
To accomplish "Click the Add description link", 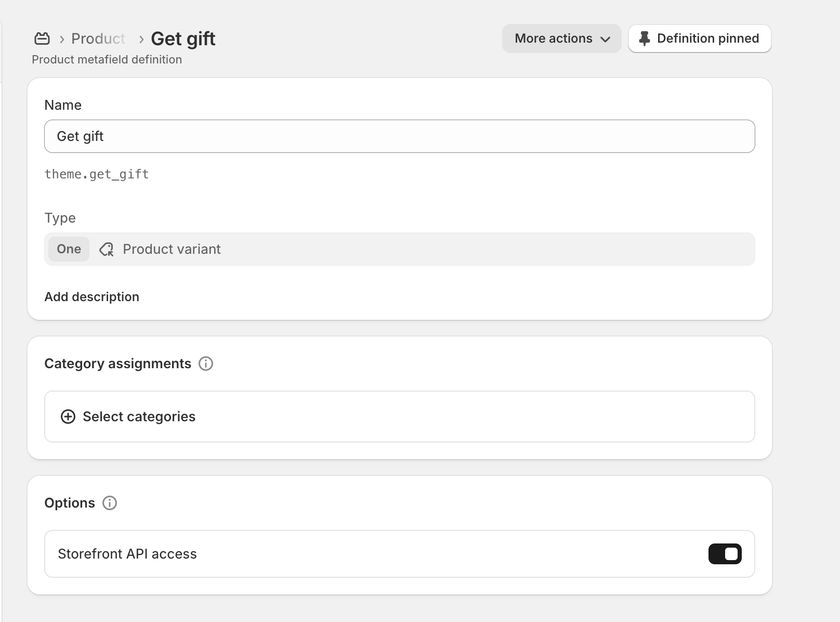I will 92,297.
